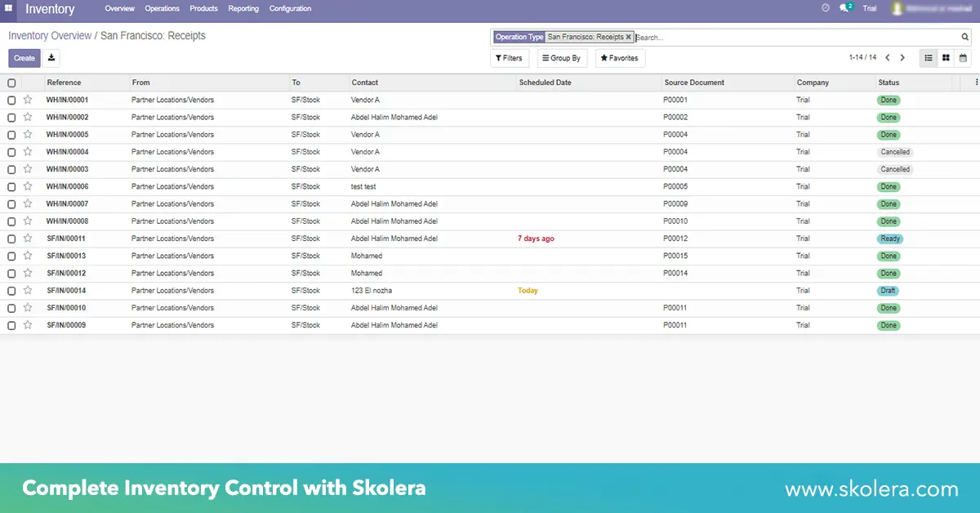Open receipt SF/IN/00012
This screenshot has height=513, width=980.
pos(66,273)
